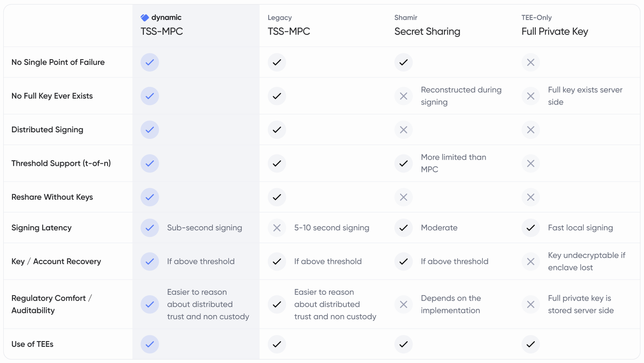Image resolution: width=644 pixels, height=363 pixels.
Task: Click the 'Threshold Support (t-of-n)' row label
Action: (61, 163)
